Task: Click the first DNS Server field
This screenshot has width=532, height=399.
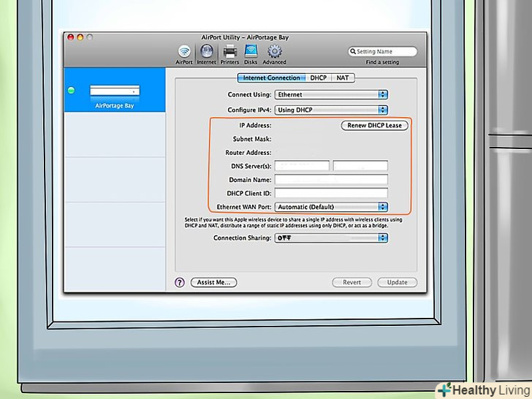Action: click(x=302, y=166)
